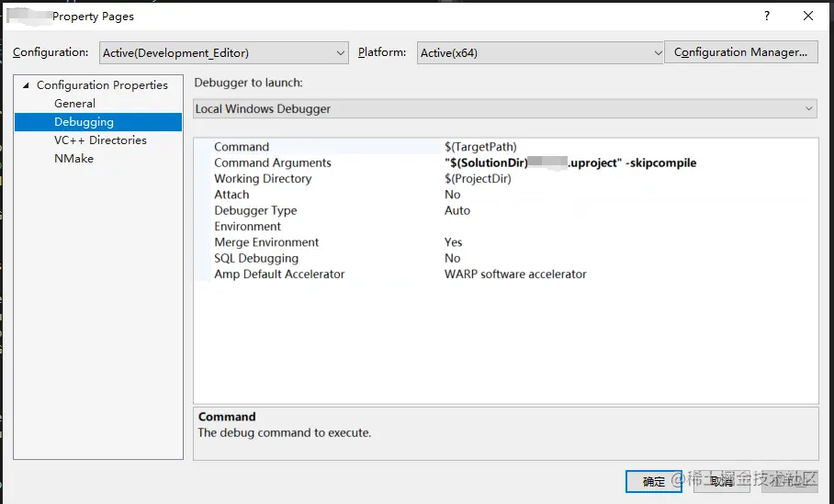Screen dimensions: 834x504
Task: Collapse the Configuration Properties tree node
Action: tap(26, 85)
